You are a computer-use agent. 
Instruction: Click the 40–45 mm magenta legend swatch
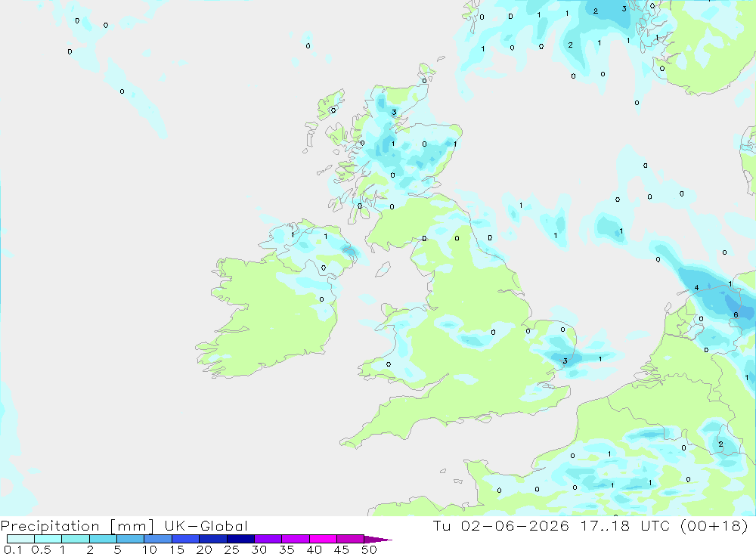pos(323,539)
